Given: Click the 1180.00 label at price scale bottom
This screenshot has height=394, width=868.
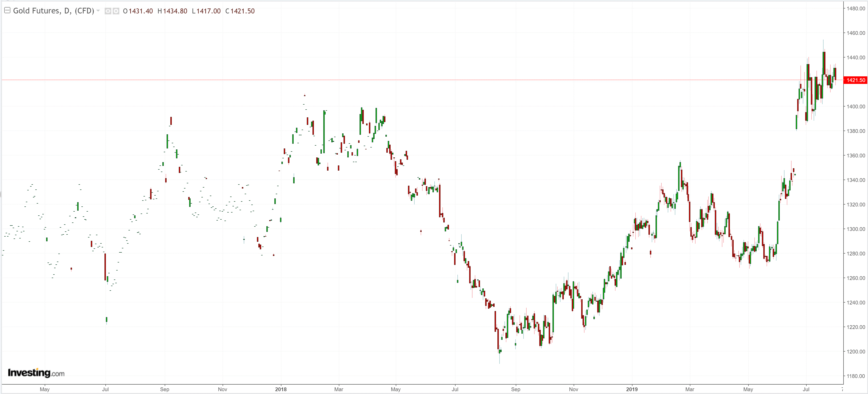Looking at the screenshot, I should click(x=856, y=376).
